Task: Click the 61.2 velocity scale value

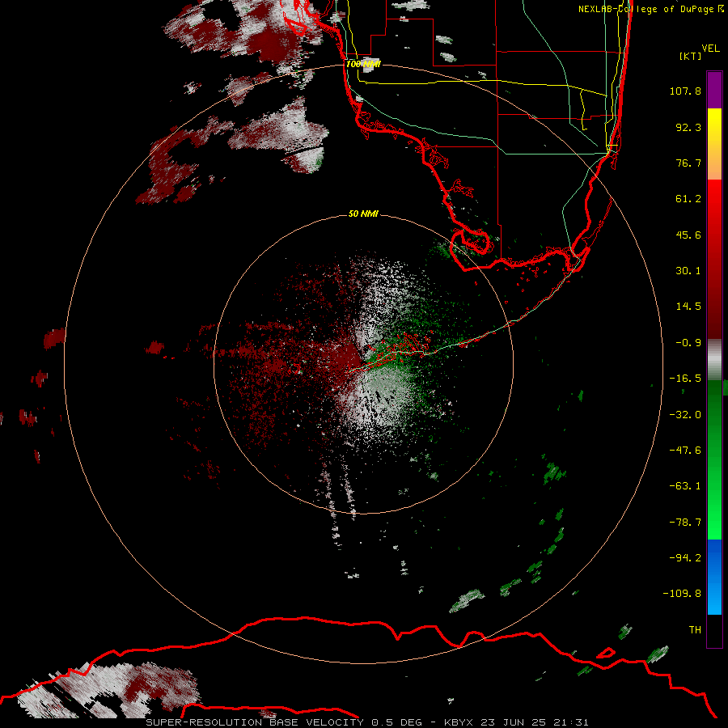Action: point(688,199)
